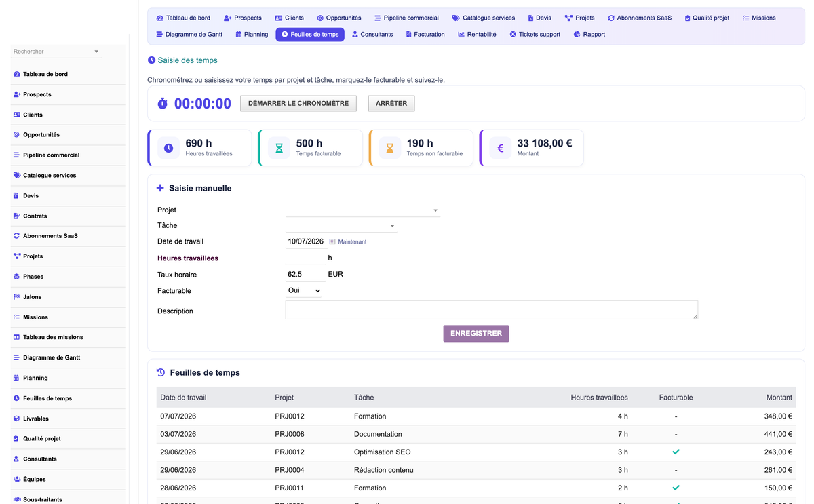The width and height of the screenshot is (814, 504).
Task: Open the Tâche dropdown
Action: (341, 225)
